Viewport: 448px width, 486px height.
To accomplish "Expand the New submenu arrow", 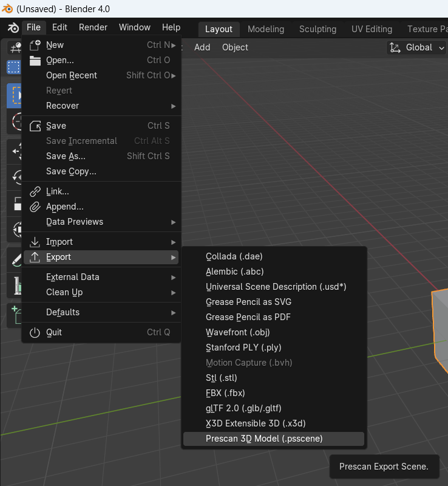I will pos(174,45).
